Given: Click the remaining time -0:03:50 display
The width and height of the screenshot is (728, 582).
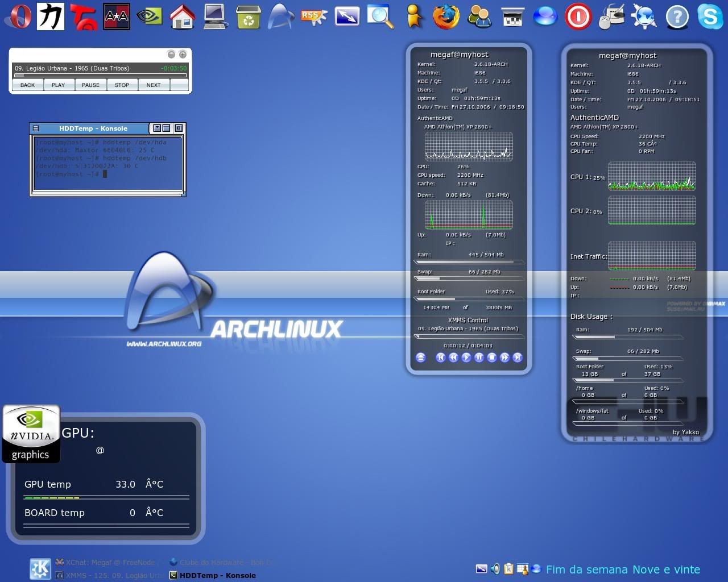Looking at the screenshot, I should pyautogui.click(x=173, y=68).
